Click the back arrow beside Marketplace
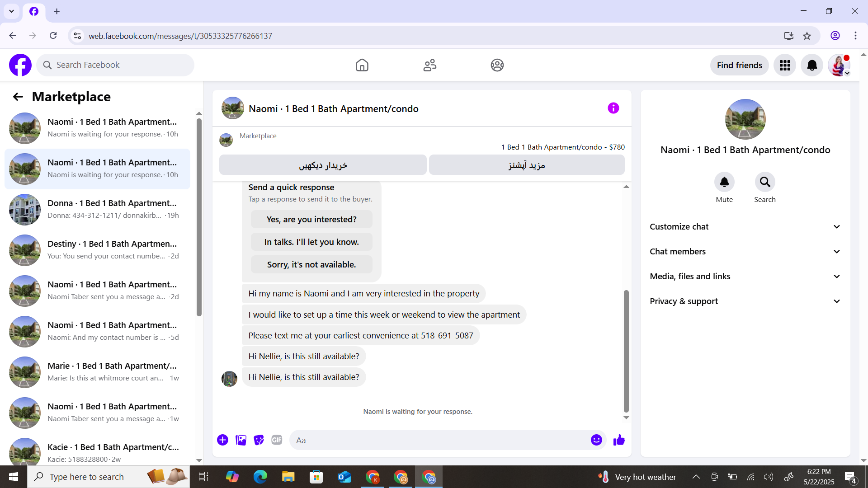Screen dimensions: 868x488 (x=18, y=97)
